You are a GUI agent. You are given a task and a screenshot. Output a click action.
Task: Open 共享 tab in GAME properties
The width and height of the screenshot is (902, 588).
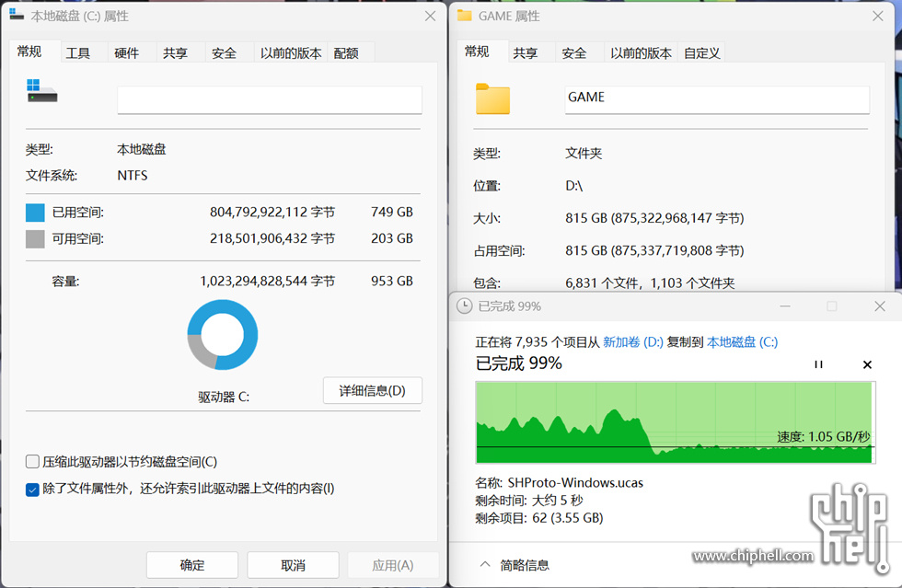tap(526, 53)
